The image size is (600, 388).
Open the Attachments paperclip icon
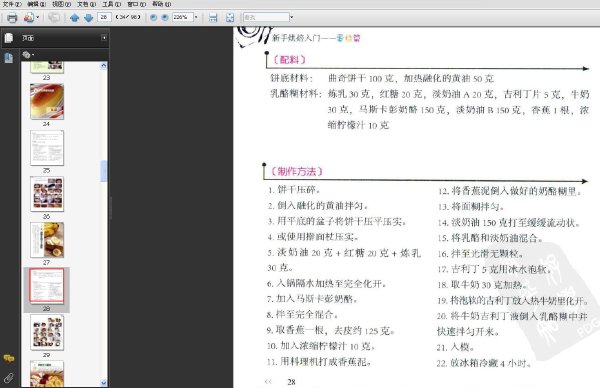pos(8,378)
